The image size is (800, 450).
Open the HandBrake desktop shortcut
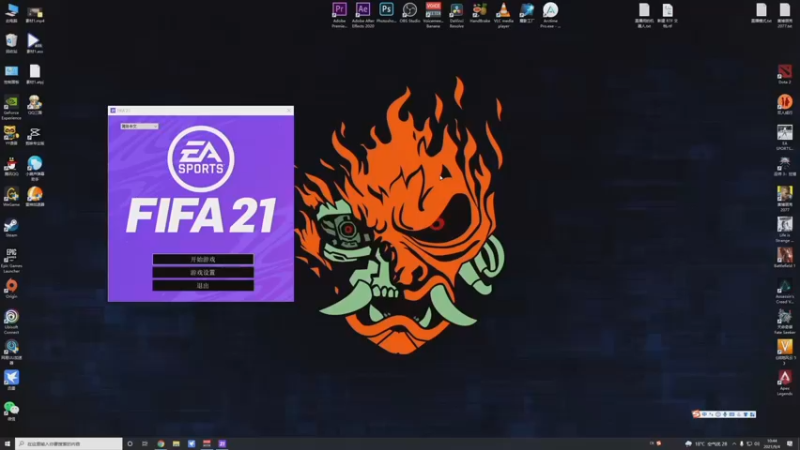point(480,13)
